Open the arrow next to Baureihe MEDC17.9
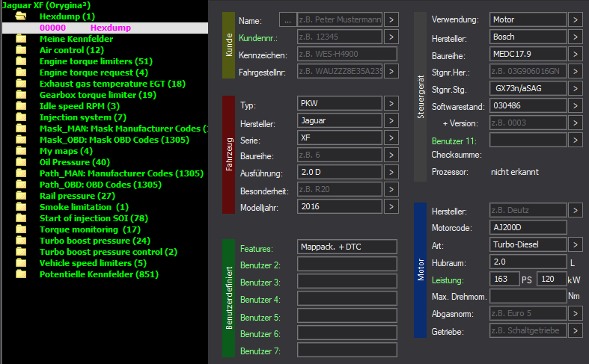 pos(576,54)
